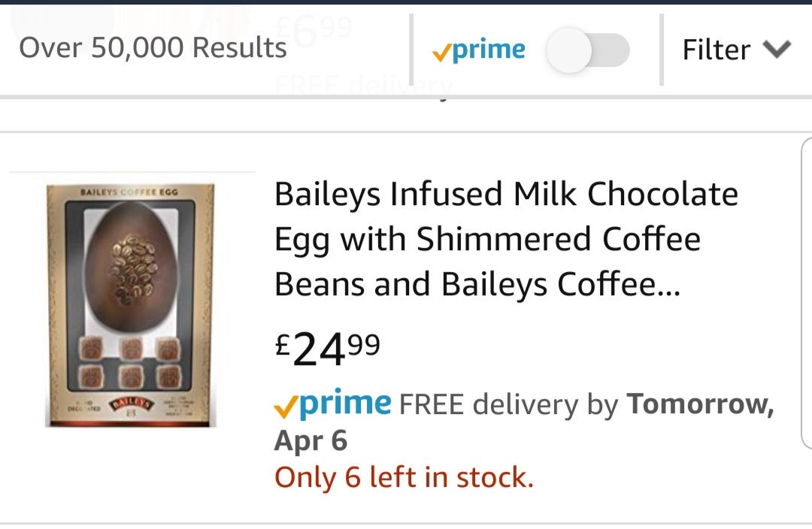The height and width of the screenshot is (529, 812).
Task: Expand the Filter chevron arrow
Action: [777, 50]
